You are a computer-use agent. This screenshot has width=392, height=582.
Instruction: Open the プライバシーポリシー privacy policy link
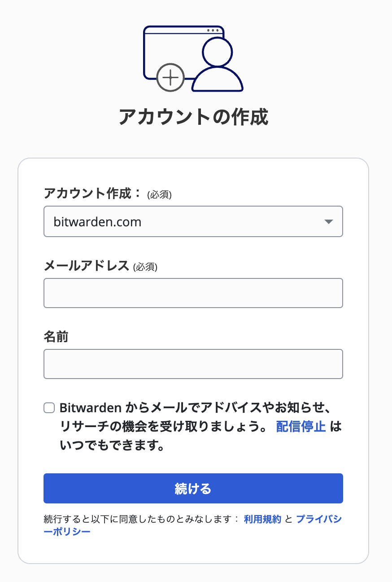point(319,519)
